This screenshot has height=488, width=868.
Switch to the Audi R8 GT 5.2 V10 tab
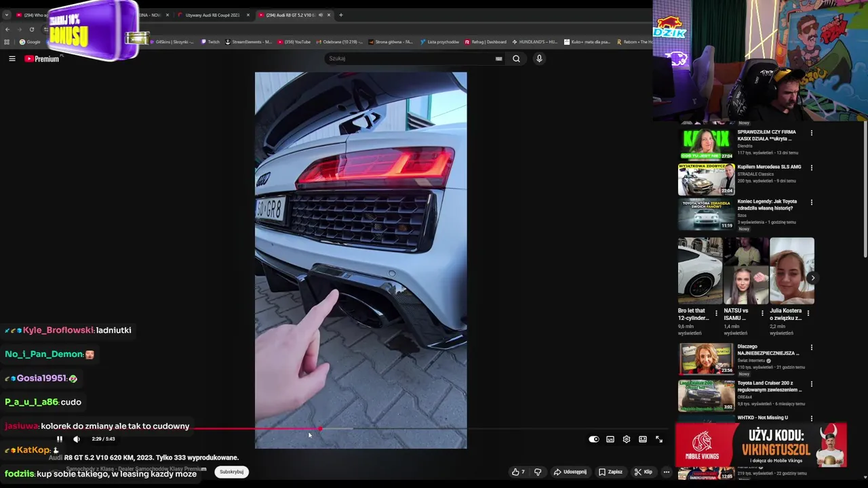tap(294, 15)
